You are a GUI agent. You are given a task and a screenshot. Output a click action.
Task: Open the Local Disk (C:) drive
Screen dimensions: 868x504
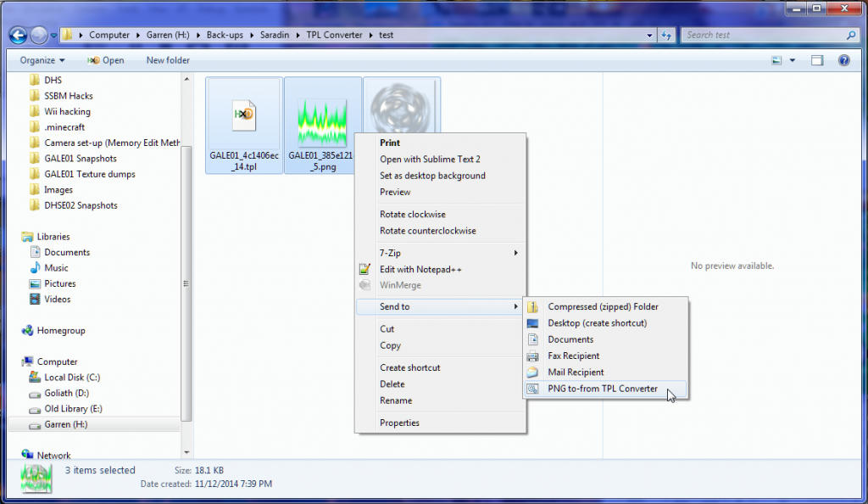point(72,378)
